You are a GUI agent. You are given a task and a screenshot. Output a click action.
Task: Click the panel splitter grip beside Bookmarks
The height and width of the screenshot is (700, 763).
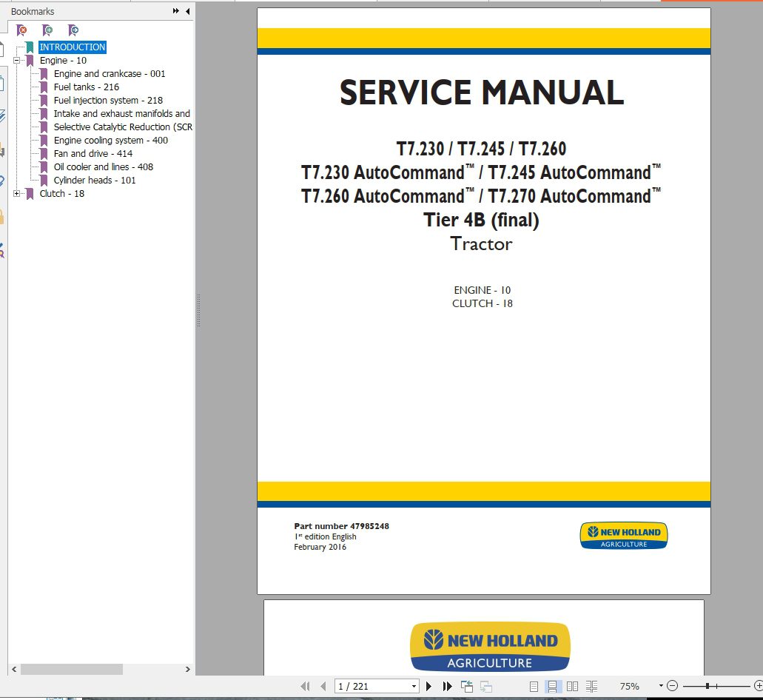(x=198, y=310)
